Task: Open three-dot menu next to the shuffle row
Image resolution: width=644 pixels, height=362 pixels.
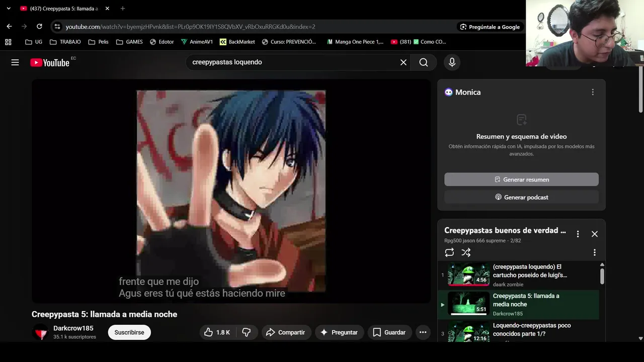Action: click(594, 252)
